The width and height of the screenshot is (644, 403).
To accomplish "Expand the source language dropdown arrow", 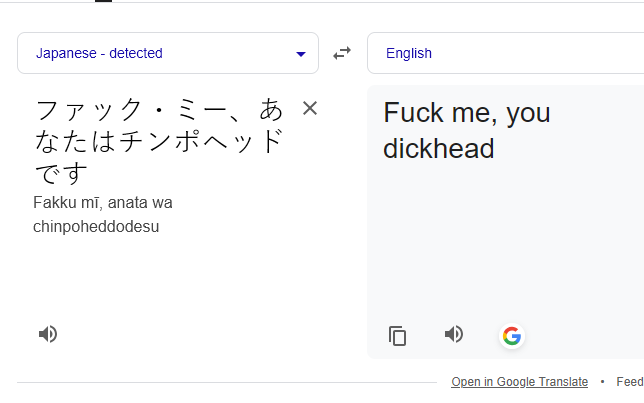I will 301,54.
